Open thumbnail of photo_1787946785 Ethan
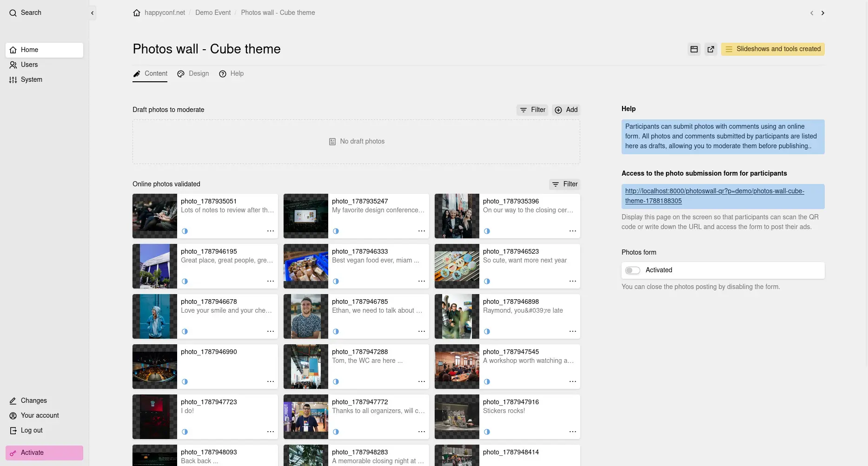 (306, 317)
